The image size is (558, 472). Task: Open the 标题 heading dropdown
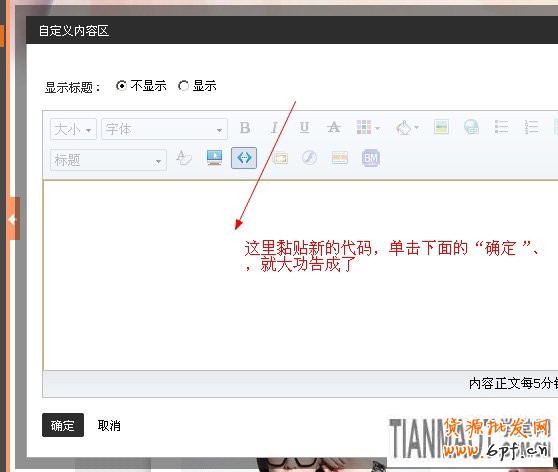pyautogui.click(x=109, y=160)
